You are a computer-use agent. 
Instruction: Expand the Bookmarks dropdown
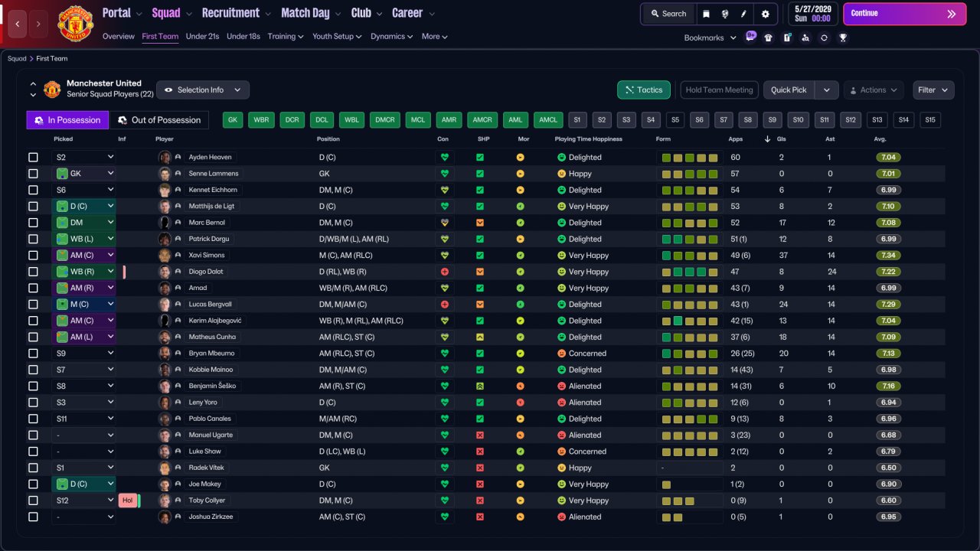pos(710,37)
